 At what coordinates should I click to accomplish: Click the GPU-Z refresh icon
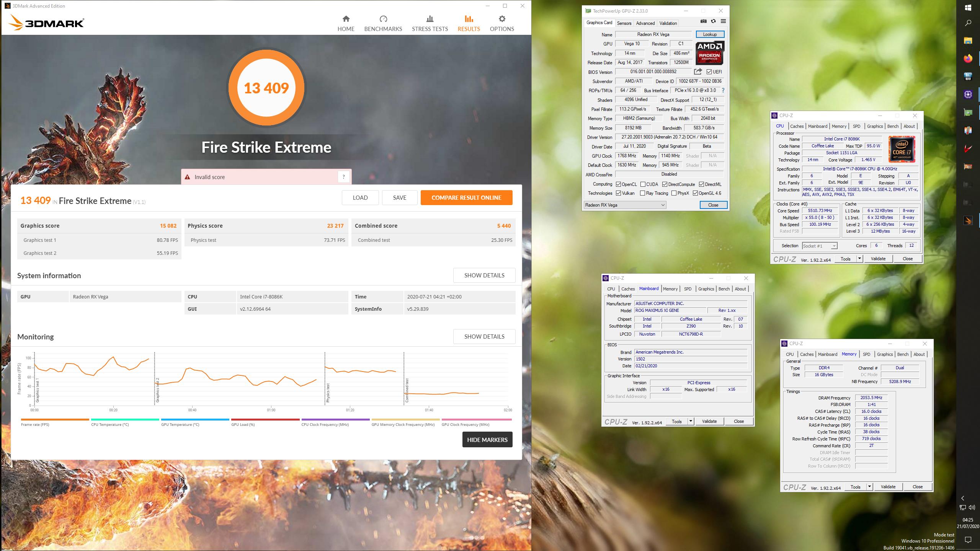713,21
